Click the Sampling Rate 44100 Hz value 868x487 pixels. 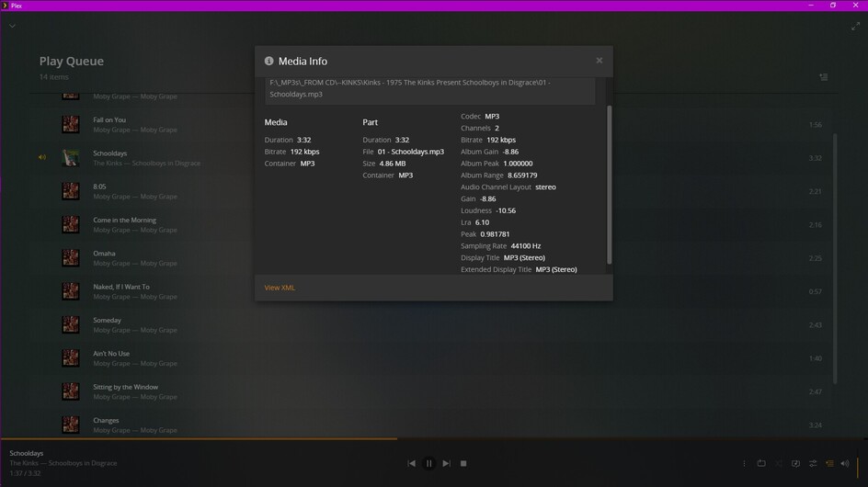point(526,245)
